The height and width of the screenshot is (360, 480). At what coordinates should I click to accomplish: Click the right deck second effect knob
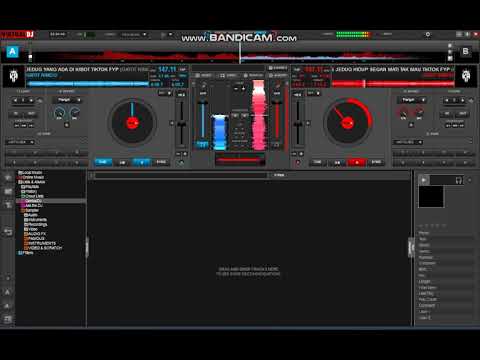(419, 113)
